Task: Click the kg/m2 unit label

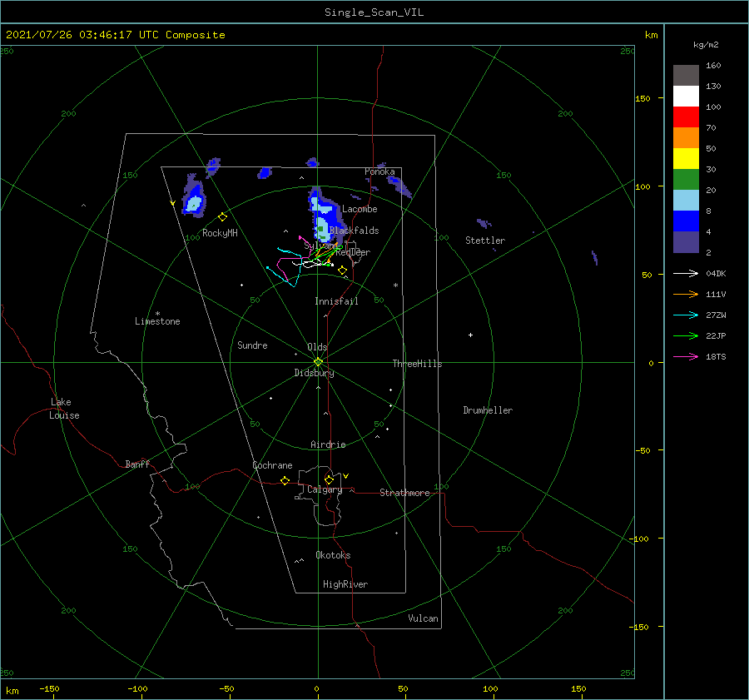Action: tap(706, 45)
